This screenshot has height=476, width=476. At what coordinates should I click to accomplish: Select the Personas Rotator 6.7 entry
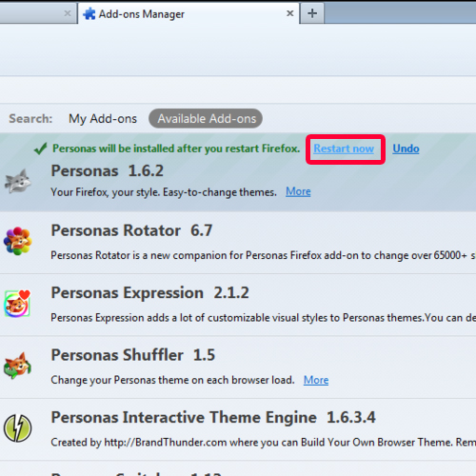tap(238, 243)
